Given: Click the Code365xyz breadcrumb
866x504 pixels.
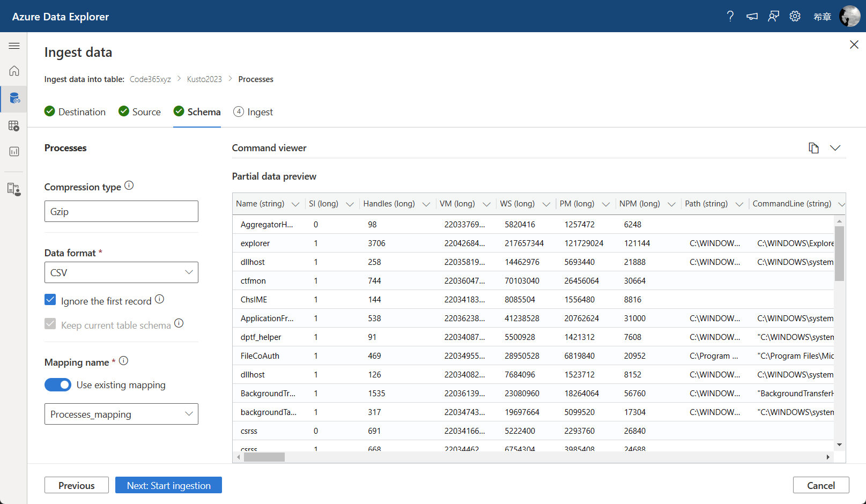Looking at the screenshot, I should tap(150, 79).
